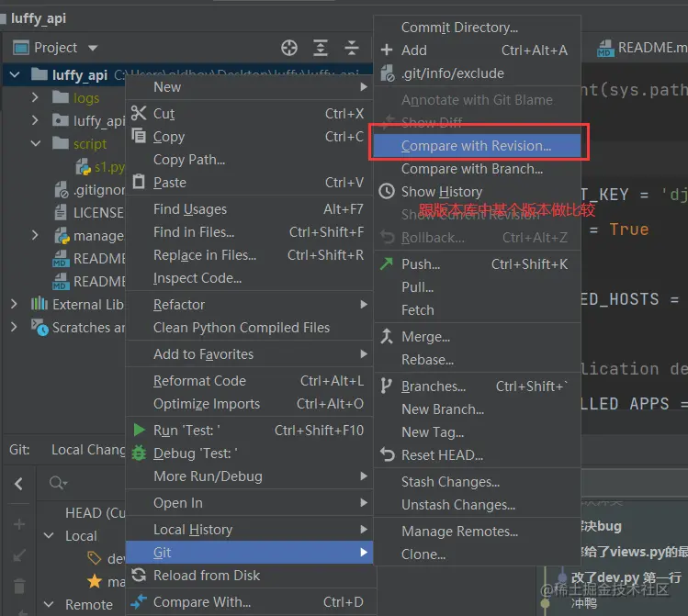This screenshot has height=616, width=688.
Task: Click the search magnifier in Git log
Action: [x=58, y=483]
